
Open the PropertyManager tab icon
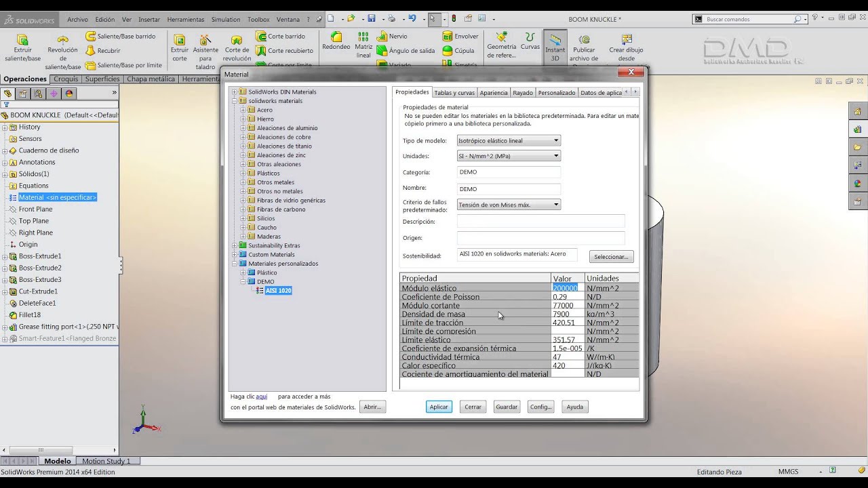point(23,94)
